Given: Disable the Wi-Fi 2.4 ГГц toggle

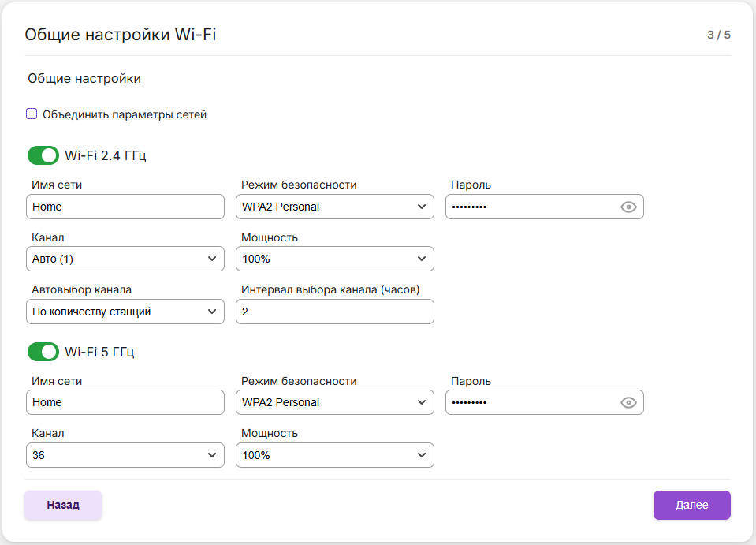Looking at the screenshot, I should tap(43, 155).
